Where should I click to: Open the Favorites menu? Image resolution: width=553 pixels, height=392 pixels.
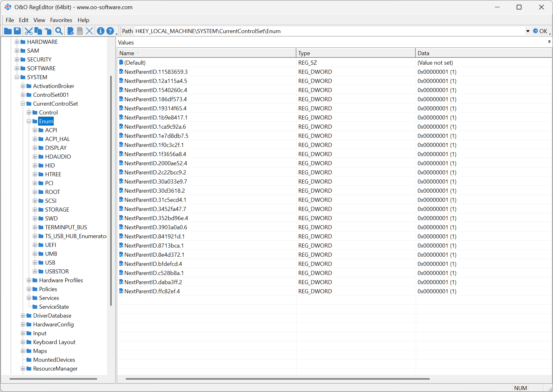pyautogui.click(x=61, y=20)
